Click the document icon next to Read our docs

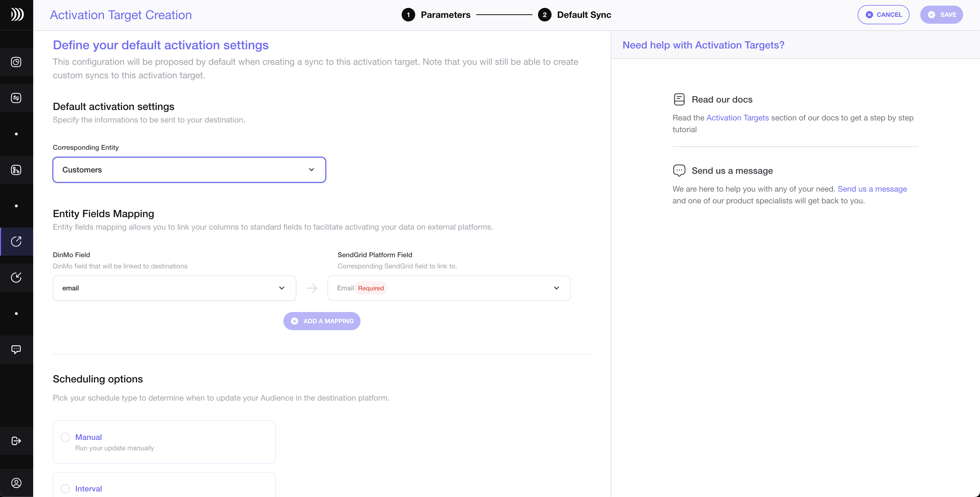(x=679, y=99)
